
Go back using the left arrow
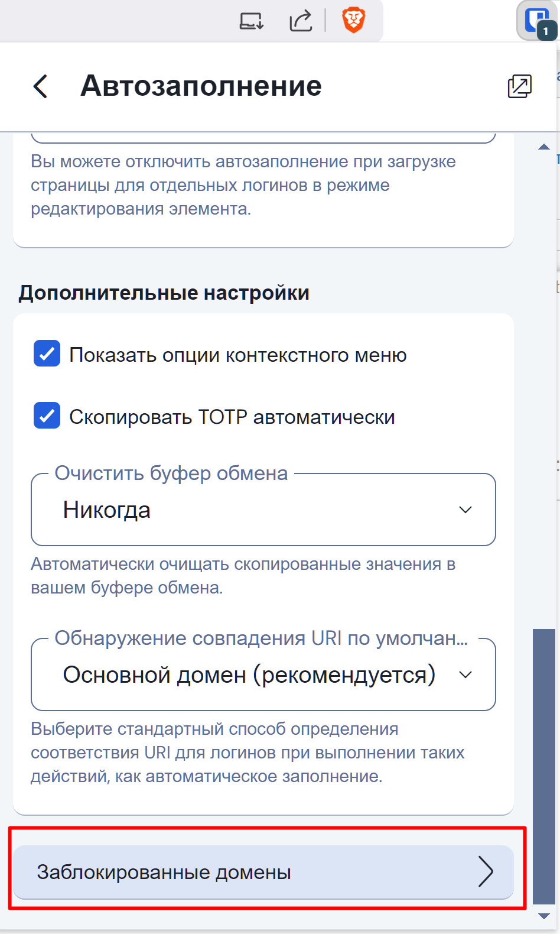[40, 86]
